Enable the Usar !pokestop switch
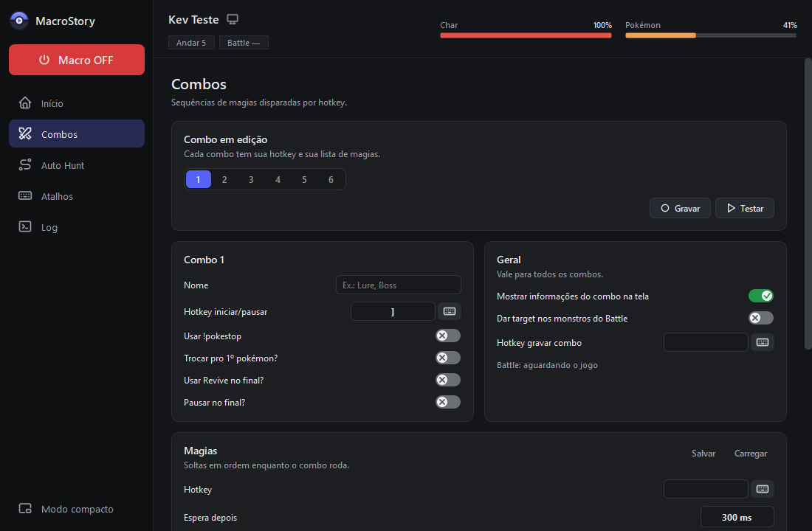This screenshot has width=812, height=531. click(448, 336)
